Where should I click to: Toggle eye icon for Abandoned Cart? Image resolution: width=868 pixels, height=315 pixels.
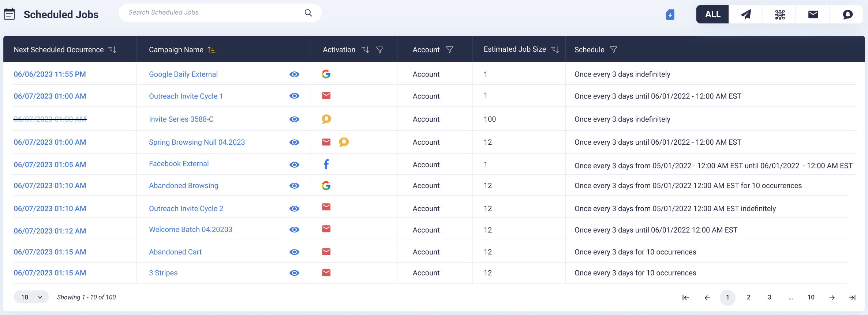(x=294, y=252)
